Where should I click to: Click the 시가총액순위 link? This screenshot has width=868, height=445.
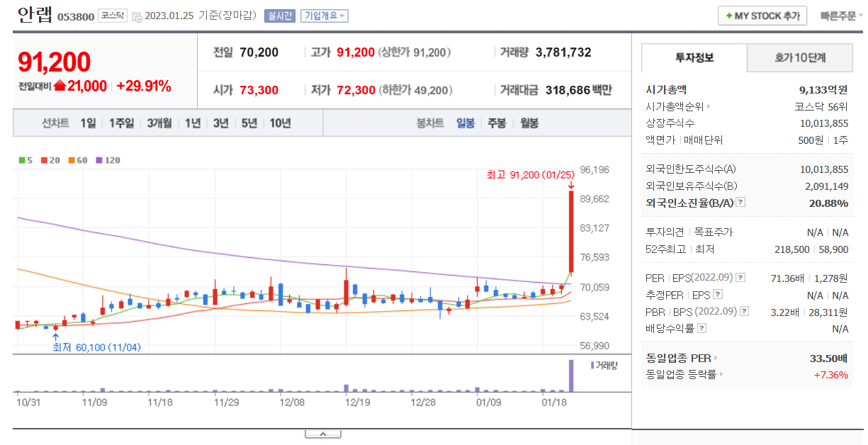pyautogui.click(x=674, y=107)
